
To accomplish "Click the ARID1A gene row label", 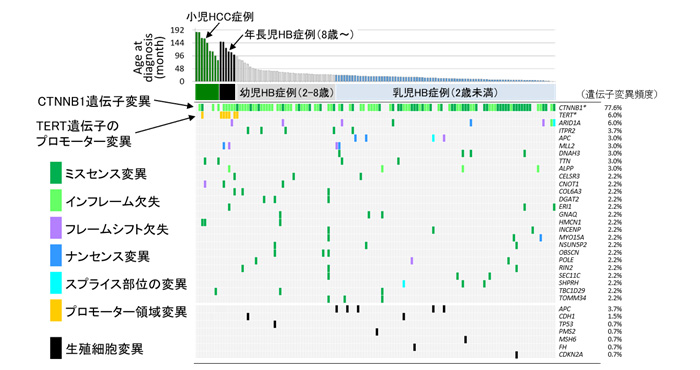I will (570, 123).
